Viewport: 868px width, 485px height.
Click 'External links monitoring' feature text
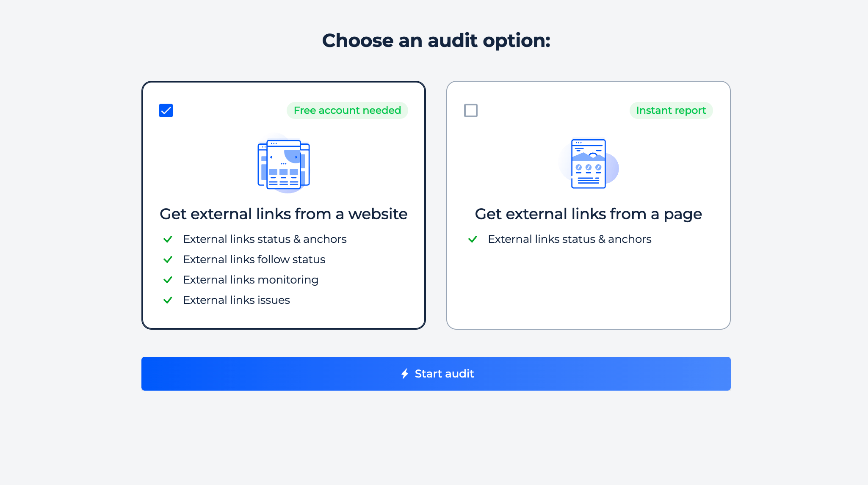click(251, 280)
